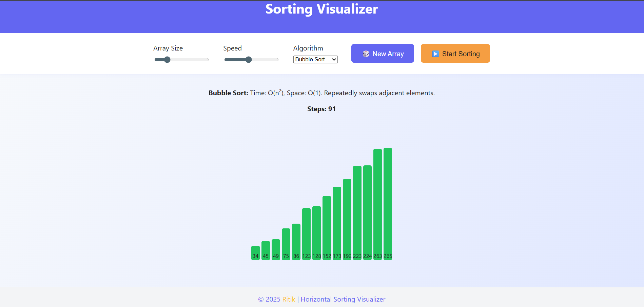Click the play icon on Start Sorting button
The image size is (644, 307).
[435, 54]
